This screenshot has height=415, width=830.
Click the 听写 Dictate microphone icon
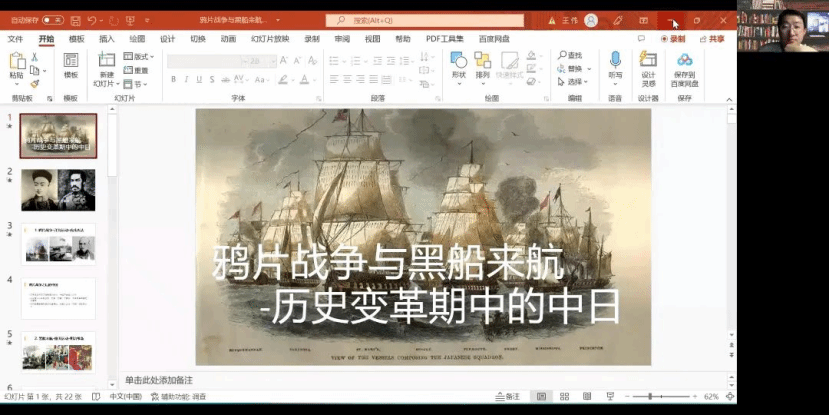click(615, 59)
